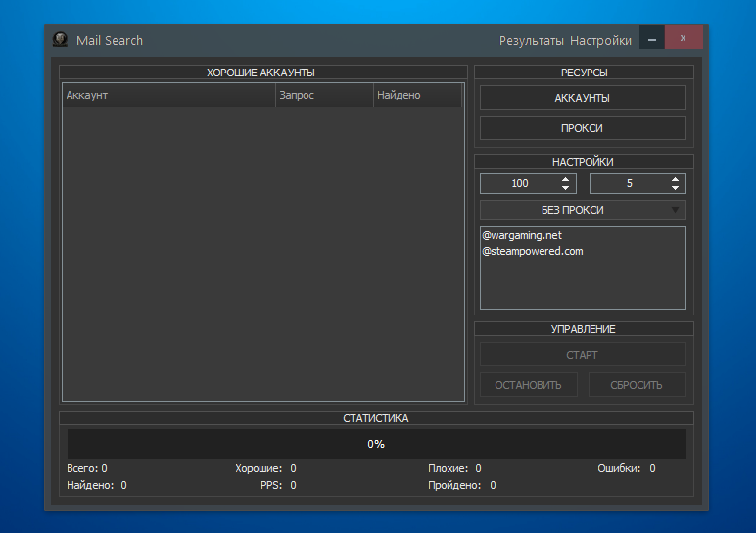Select the @steampowered.com line
This screenshot has width=756, height=533.
click(x=532, y=252)
